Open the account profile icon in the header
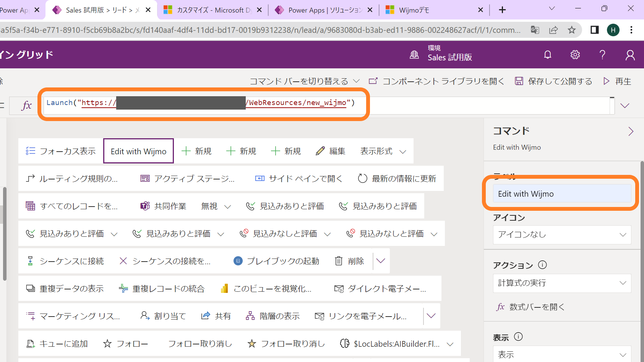The width and height of the screenshot is (644, 362). 630,55
